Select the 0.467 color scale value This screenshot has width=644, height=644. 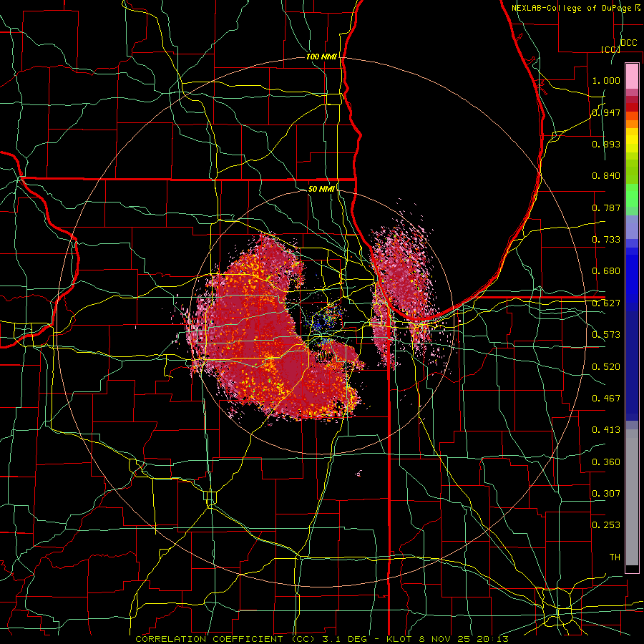pyautogui.click(x=606, y=398)
